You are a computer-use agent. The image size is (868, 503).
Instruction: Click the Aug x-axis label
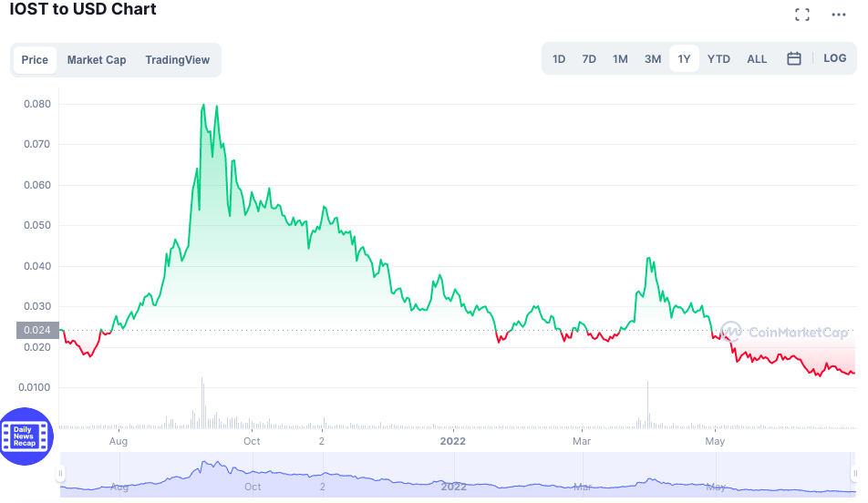point(119,441)
